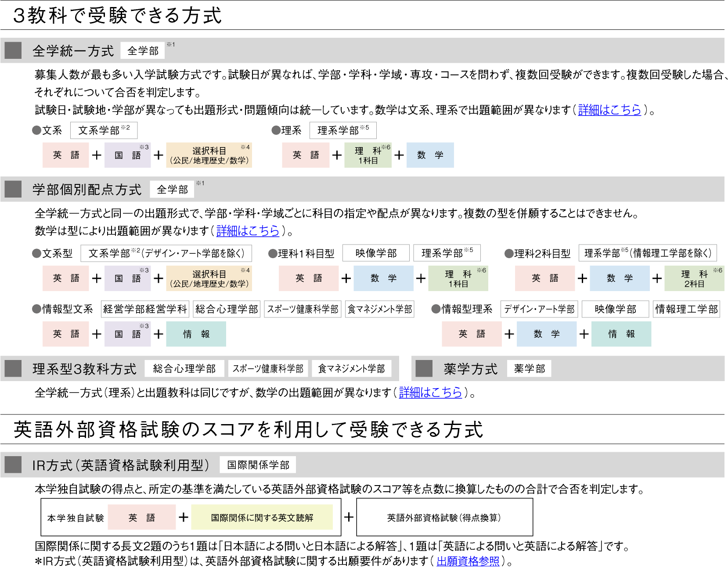Select the 理科2科目 box in 理科2科目型 row
The height and width of the screenshot is (576, 728).
pyautogui.click(x=695, y=278)
